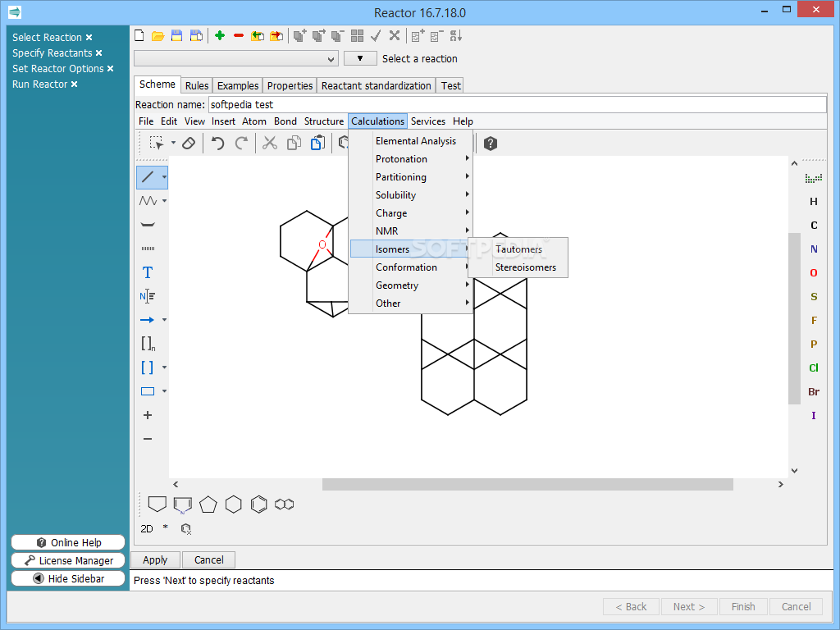The image size is (840, 630).
Task: Select Tautomers from Isomers submenu
Action: (x=518, y=249)
